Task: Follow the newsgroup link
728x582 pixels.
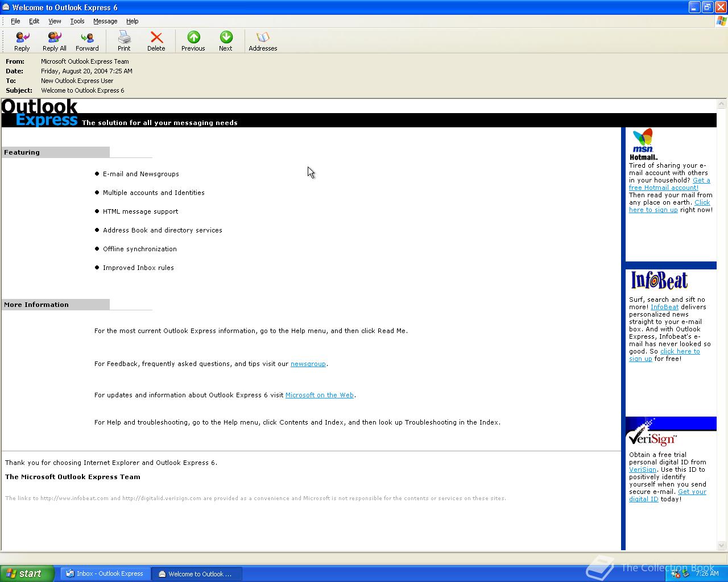Action: pos(308,364)
